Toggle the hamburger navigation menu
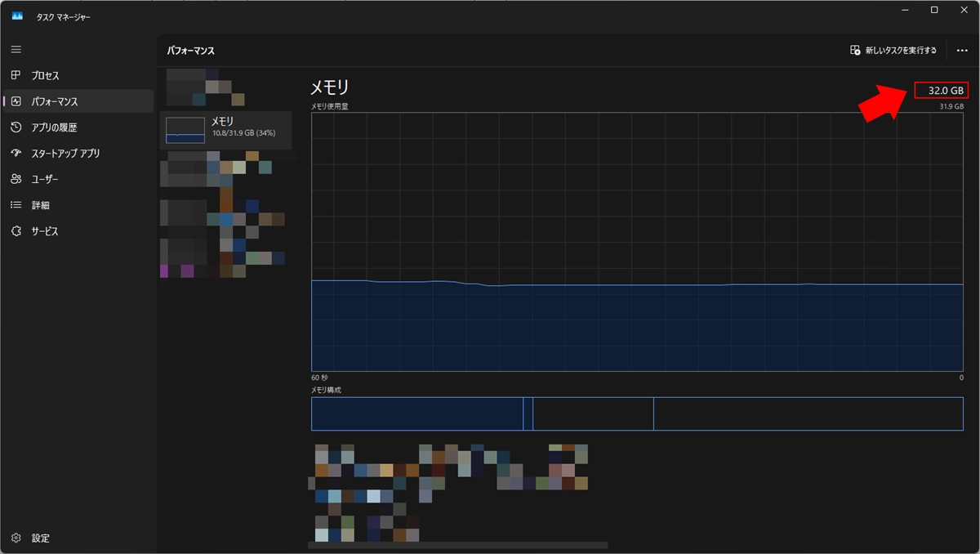This screenshot has width=980, height=554. (16, 50)
